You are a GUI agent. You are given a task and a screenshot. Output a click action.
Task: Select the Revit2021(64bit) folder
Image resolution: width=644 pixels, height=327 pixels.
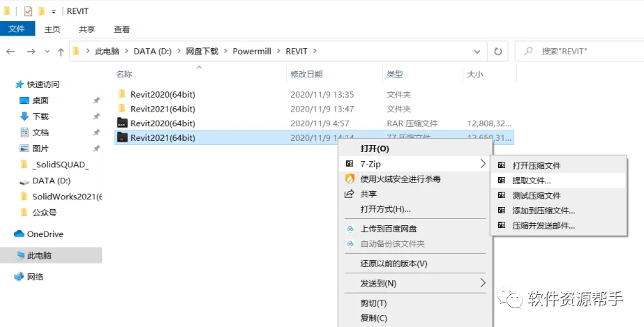(163, 109)
